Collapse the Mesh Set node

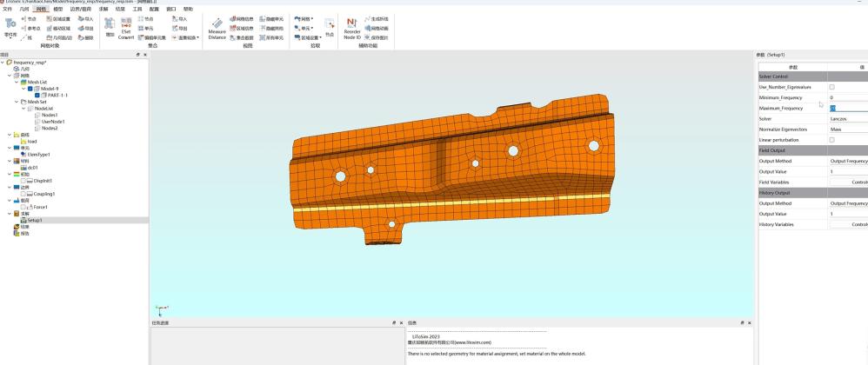tap(17, 102)
